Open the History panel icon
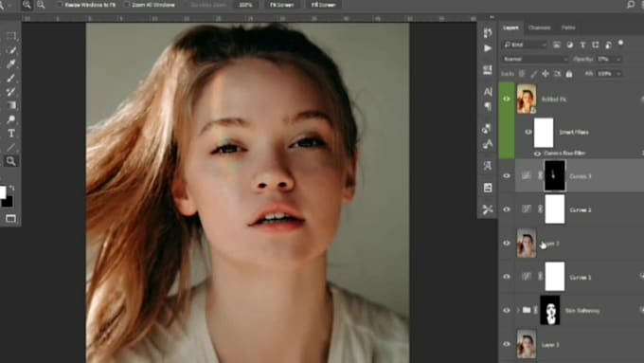644x363 pixels. pyautogui.click(x=488, y=33)
